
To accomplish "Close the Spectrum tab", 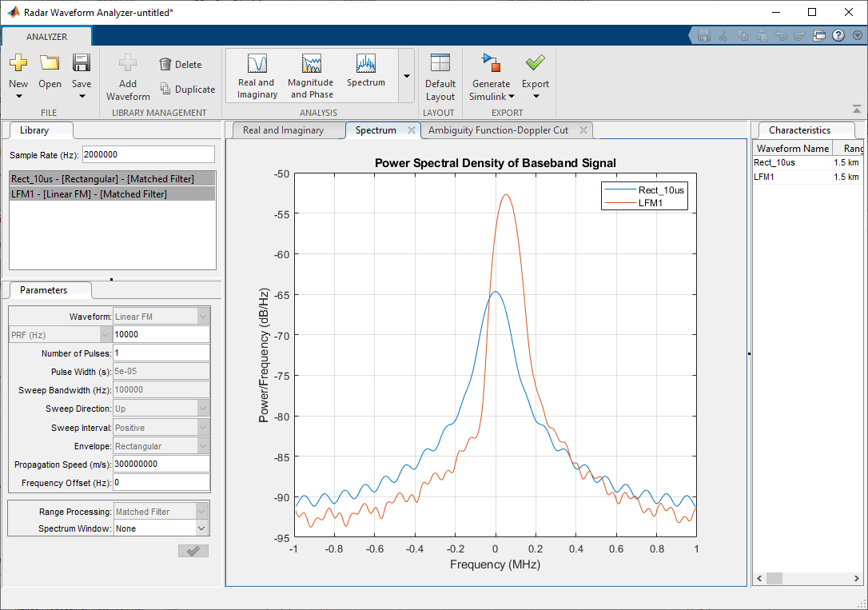I will [412, 130].
